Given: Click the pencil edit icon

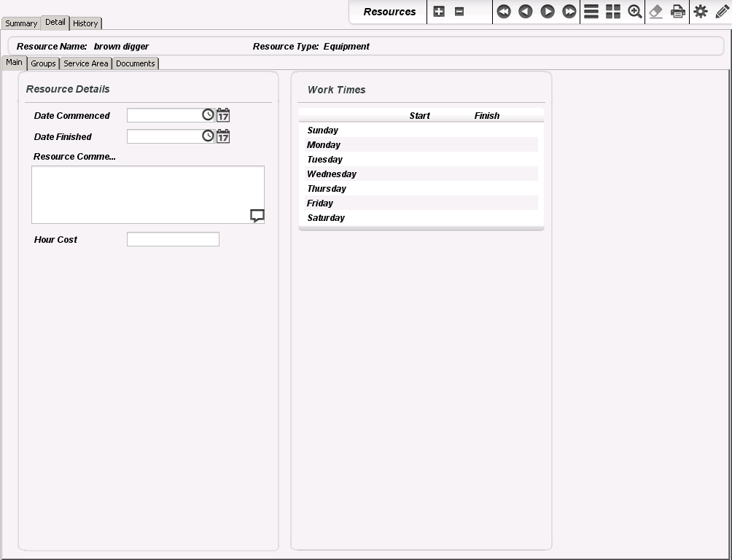Looking at the screenshot, I should tap(722, 12).
